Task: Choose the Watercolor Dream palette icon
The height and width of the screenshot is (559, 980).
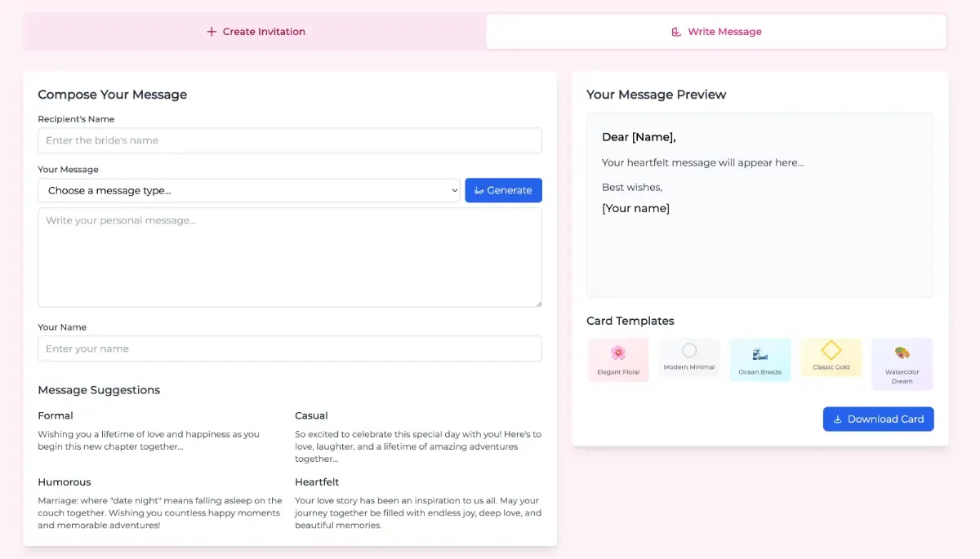Action: pyautogui.click(x=902, y=353)
